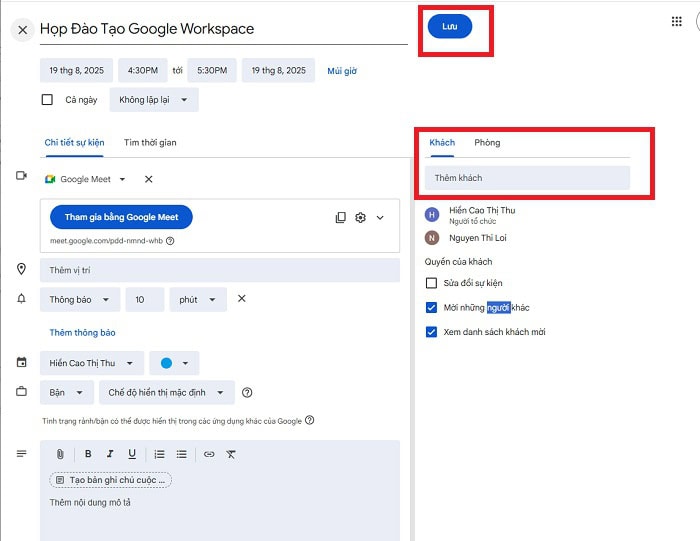Open the event color picker
Image resolution: width=700 pixels, height=541 pixels.
174,363
